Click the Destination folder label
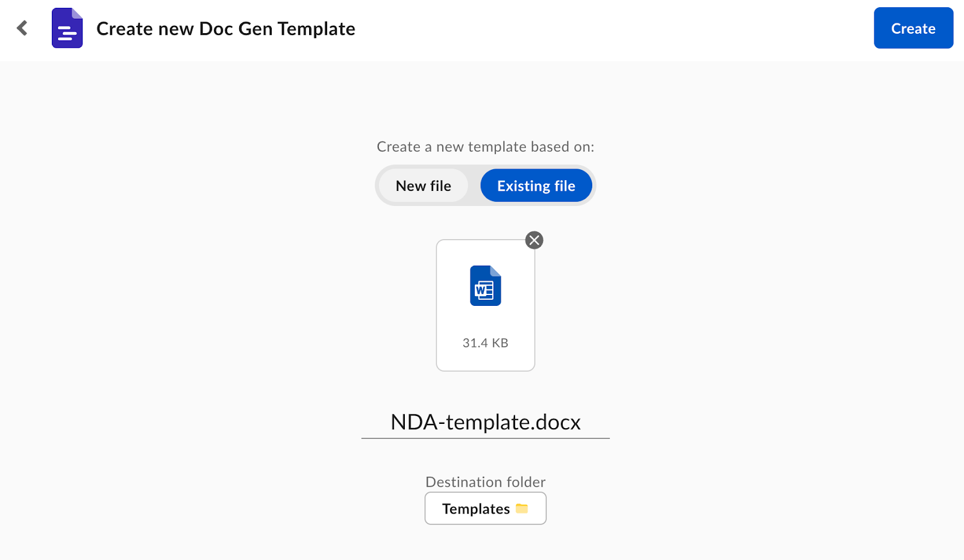The height and width of the screenshot is (560, 964). pyautogui.click(x=485, y=482)
